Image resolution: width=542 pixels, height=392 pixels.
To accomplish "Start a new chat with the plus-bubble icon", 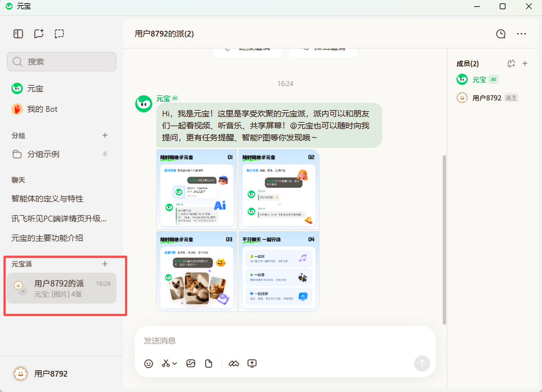I will pos(39,34).
